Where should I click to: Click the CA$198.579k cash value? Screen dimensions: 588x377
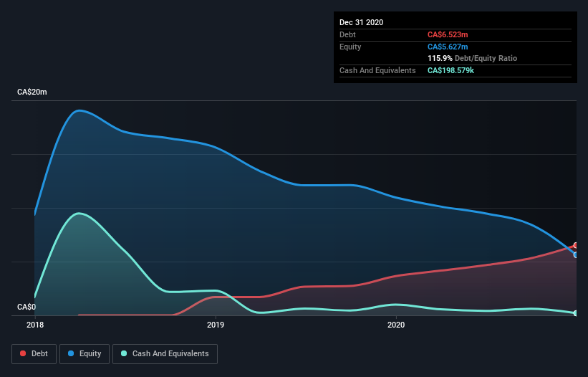point(450,70)
